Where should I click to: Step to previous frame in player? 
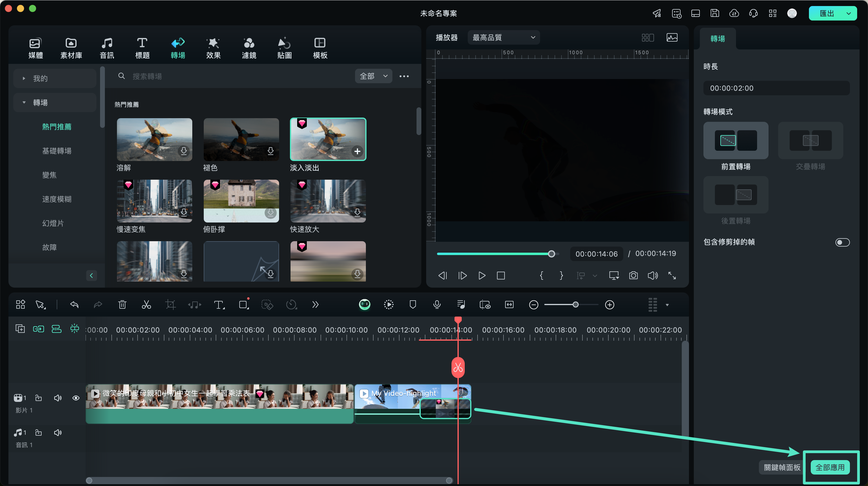(x=442, y=276)
